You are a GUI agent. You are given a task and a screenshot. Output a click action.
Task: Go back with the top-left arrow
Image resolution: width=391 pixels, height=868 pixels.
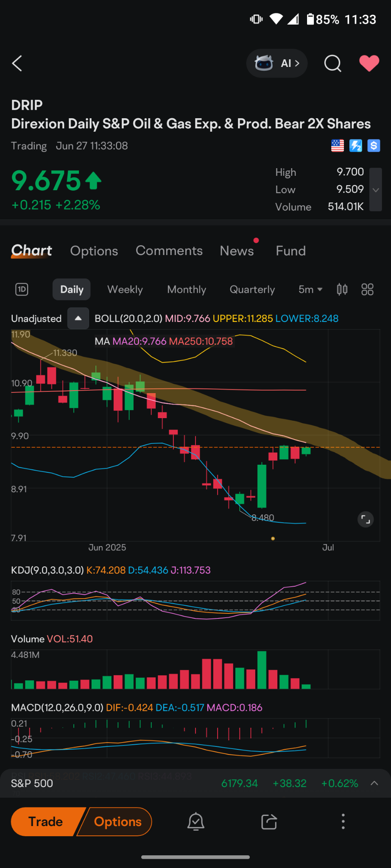click(17, 64)
